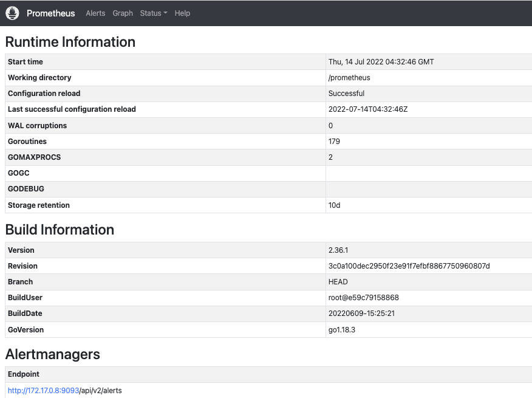The image size is (532, 398).
Task: Select the Branch value 'HEAD'
Action: coord(338,282)
